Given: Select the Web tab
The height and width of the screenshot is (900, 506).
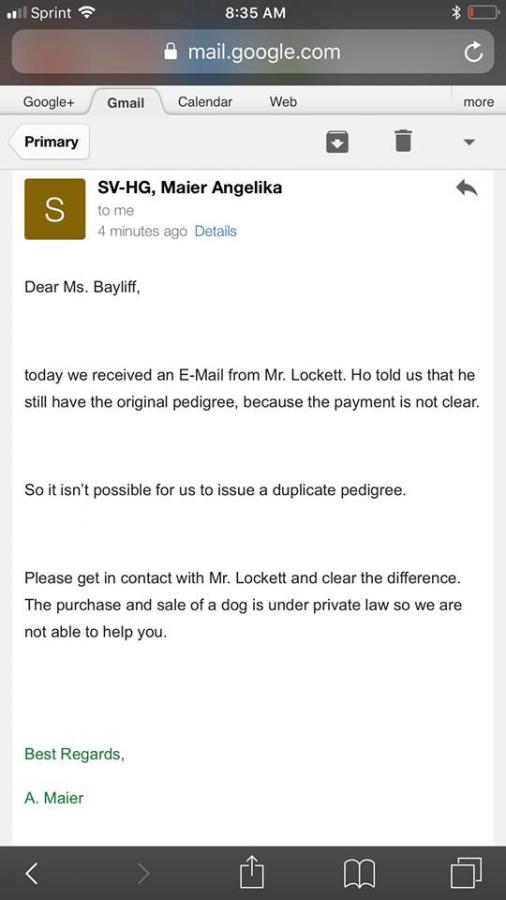Looking at the screenshot, I should click(283, 102).
